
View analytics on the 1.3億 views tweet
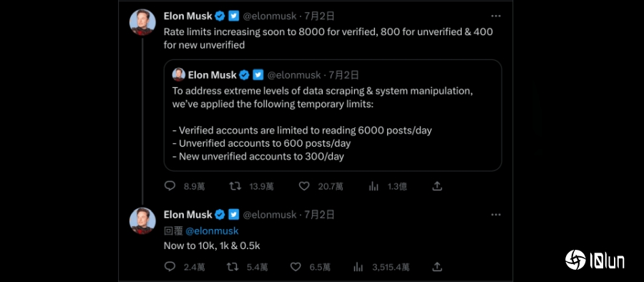click(374, 186)
